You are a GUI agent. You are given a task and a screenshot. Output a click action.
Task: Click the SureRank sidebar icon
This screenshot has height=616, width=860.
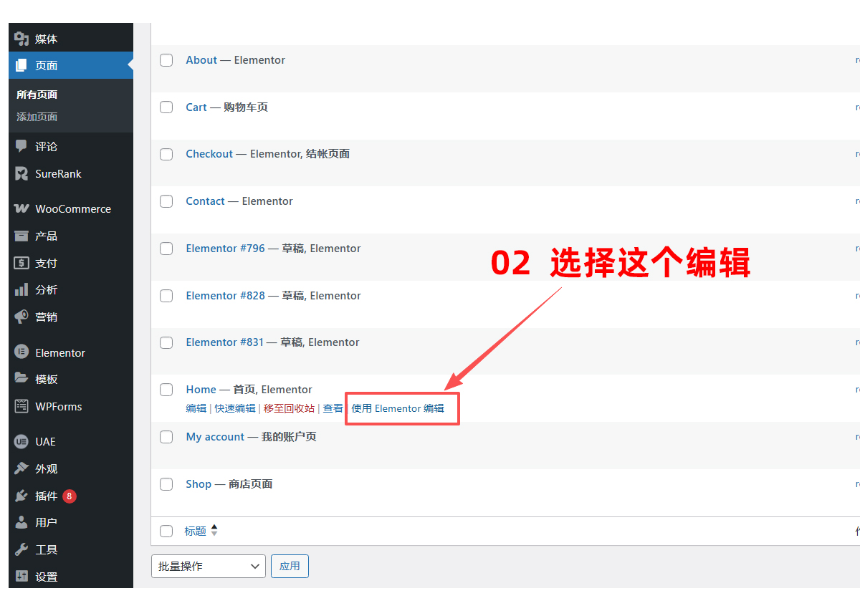(x=21, y=173)
